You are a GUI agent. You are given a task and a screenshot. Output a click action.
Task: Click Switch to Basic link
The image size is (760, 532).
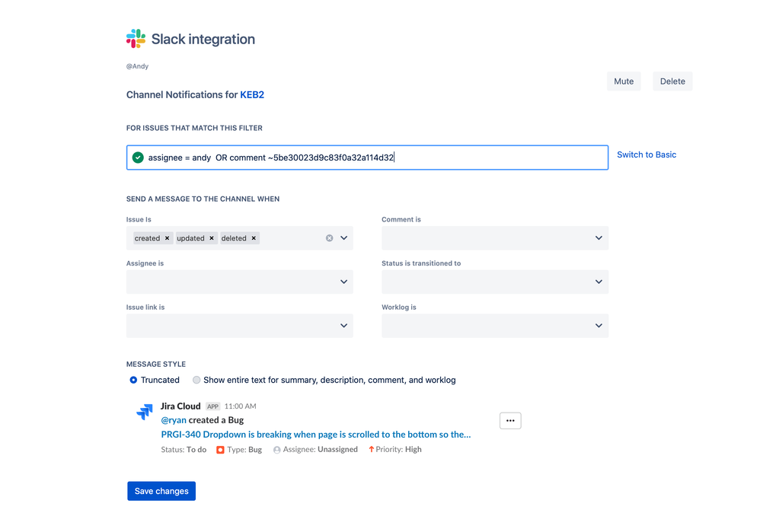646,155
